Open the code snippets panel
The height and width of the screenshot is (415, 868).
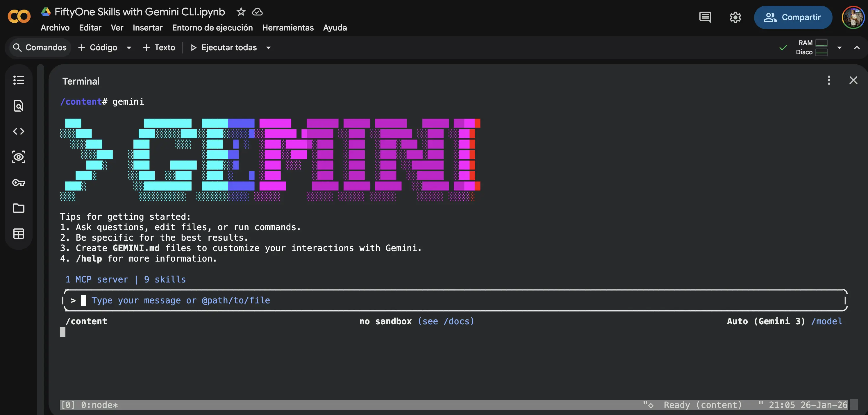pyautogui.click(x=19, y=131)
